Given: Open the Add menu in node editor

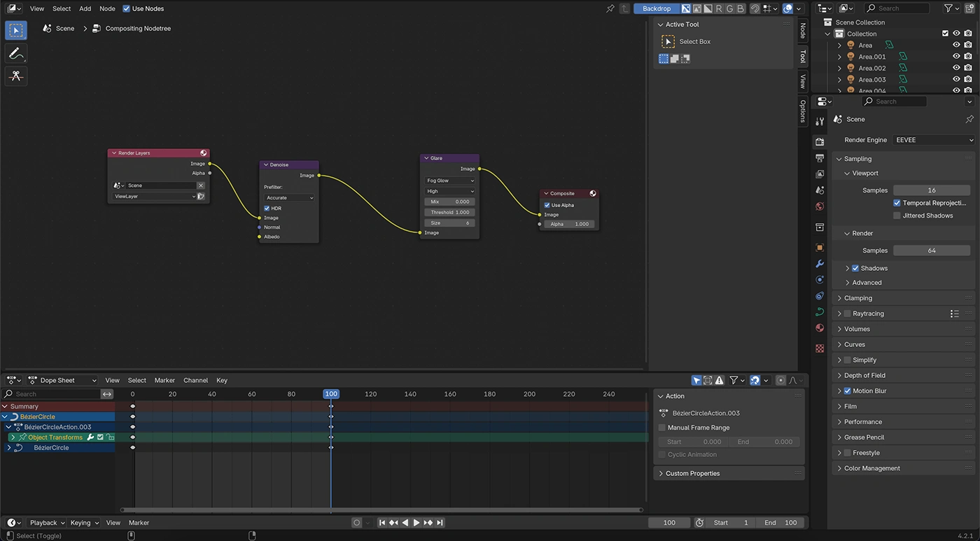Looking at the screenshot, I should (85, 8).
